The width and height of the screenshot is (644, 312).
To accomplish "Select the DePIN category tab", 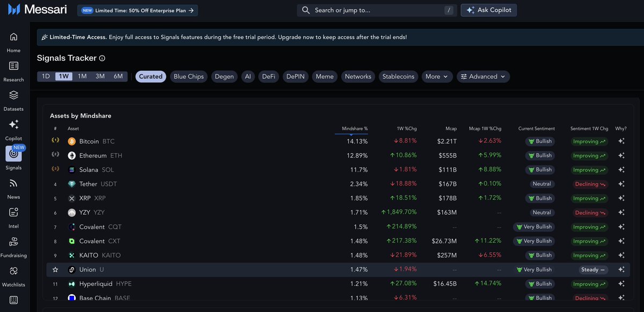I will 296,76.
